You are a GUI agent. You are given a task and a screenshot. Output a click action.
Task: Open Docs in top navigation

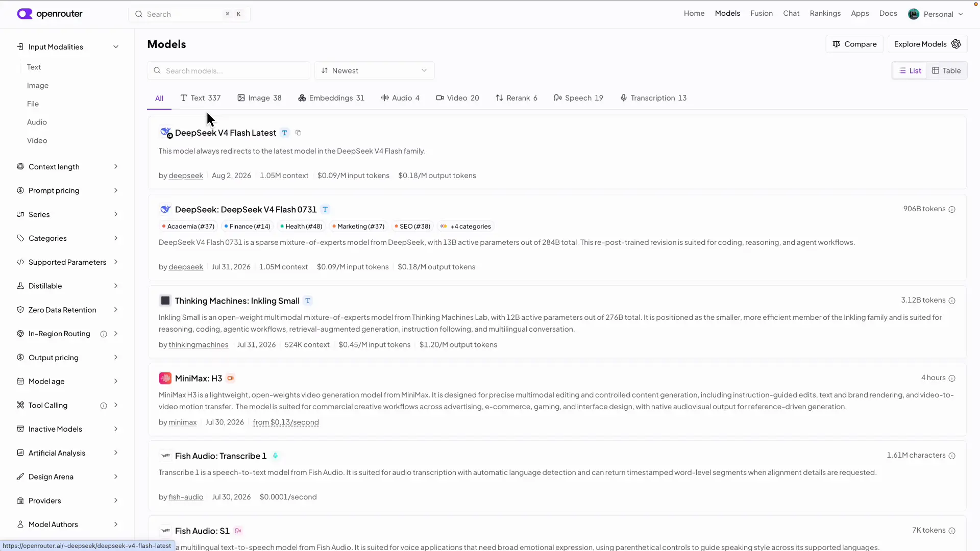[x=888, y=14]
